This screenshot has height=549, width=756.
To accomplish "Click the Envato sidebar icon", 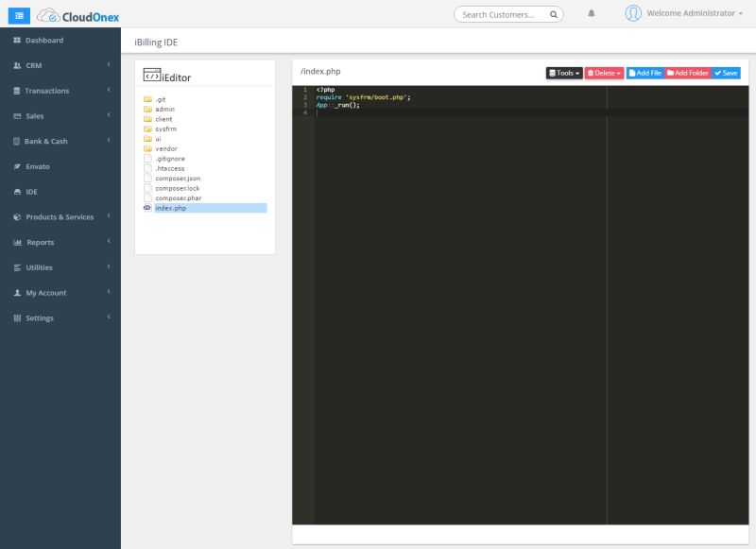I will point(19,165).
